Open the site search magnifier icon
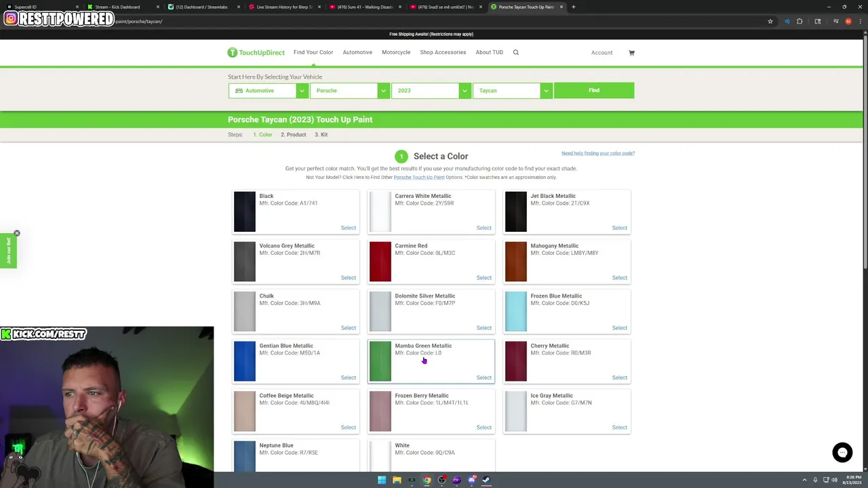 point(515,52)
